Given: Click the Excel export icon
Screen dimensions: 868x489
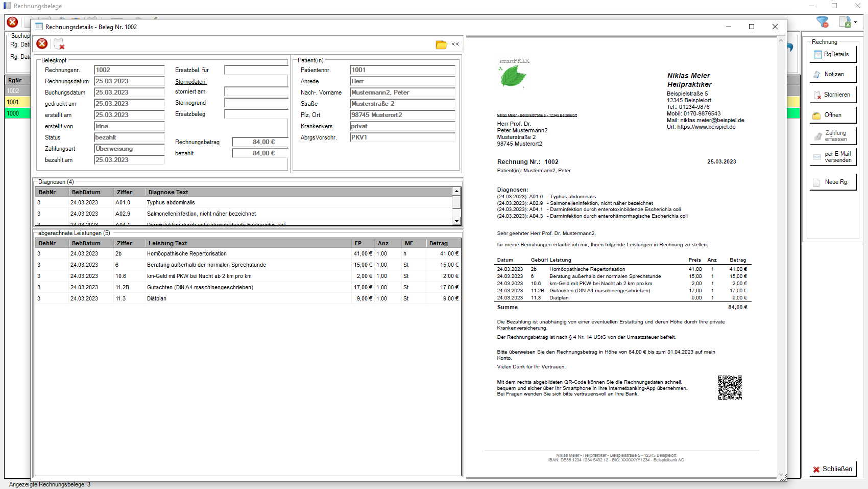Looking at the screenshot, I should coord(845,22).
